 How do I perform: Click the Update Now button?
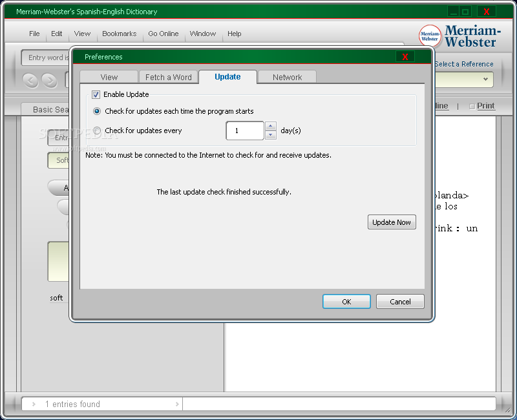392,222
